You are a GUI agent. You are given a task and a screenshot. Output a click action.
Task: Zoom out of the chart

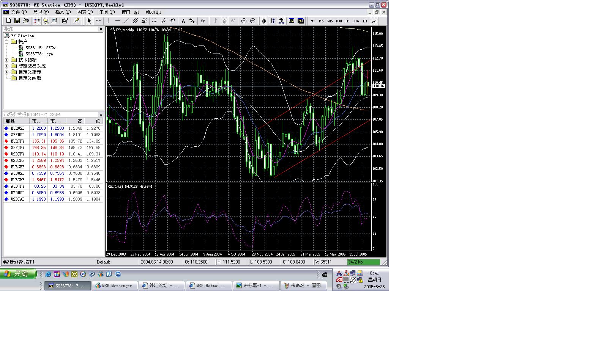252,21
